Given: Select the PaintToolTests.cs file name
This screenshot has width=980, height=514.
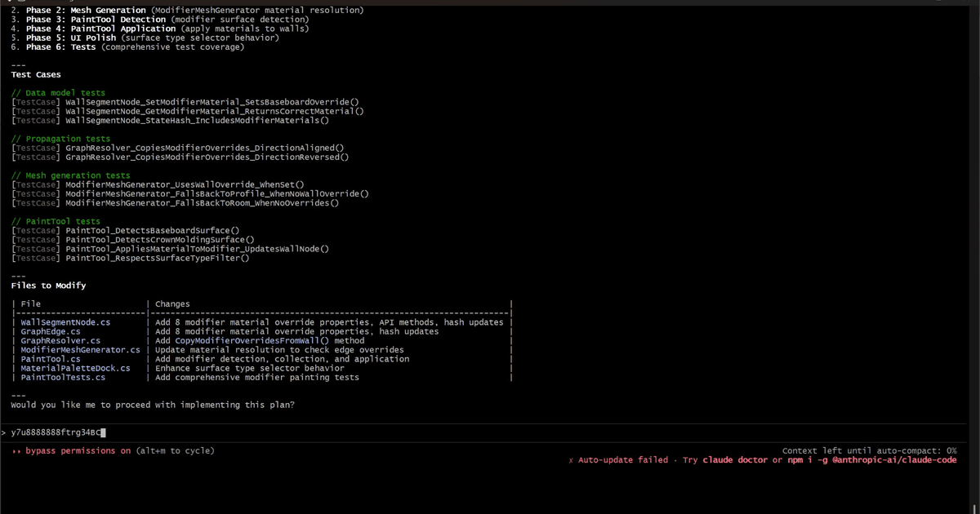Looking at the screenshot, I should (x=63, y=378).
